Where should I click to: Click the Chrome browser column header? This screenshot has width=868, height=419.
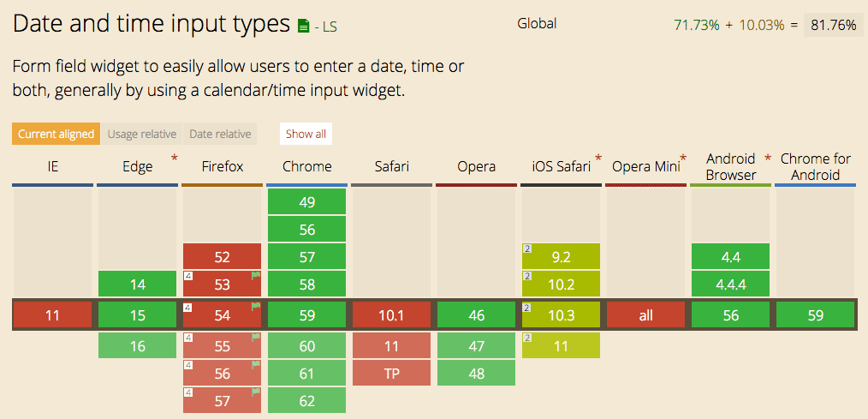pyautogui.click(x=306, y=166)
